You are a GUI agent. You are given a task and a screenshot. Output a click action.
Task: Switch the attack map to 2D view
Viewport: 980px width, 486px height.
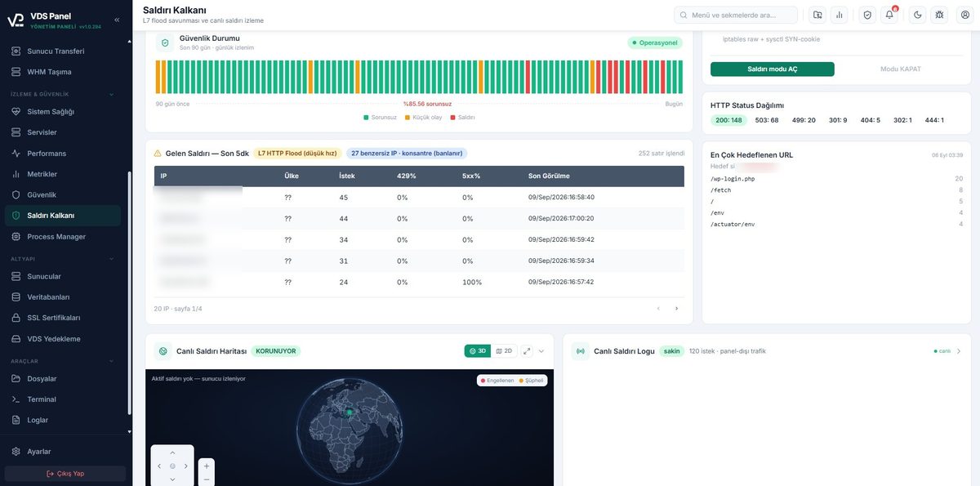504,351
